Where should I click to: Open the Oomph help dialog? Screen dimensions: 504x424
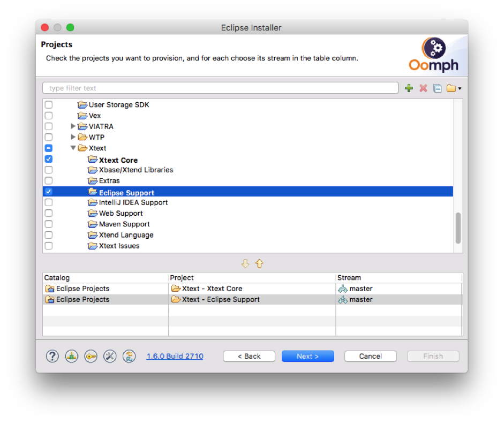52,356
